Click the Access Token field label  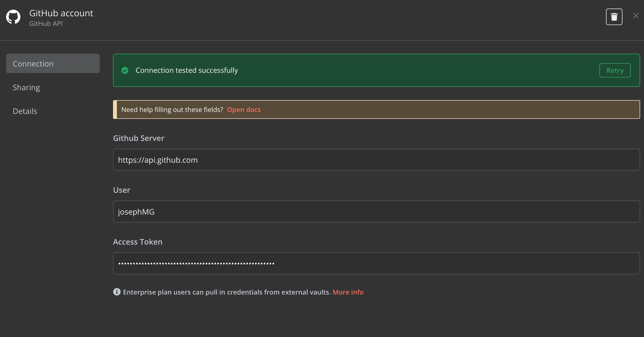[x=138, y=242]
